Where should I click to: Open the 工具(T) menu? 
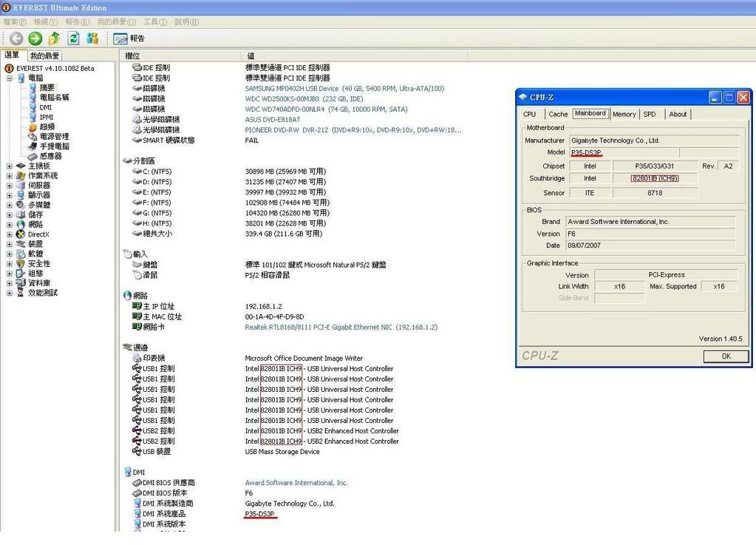[155, 21]
